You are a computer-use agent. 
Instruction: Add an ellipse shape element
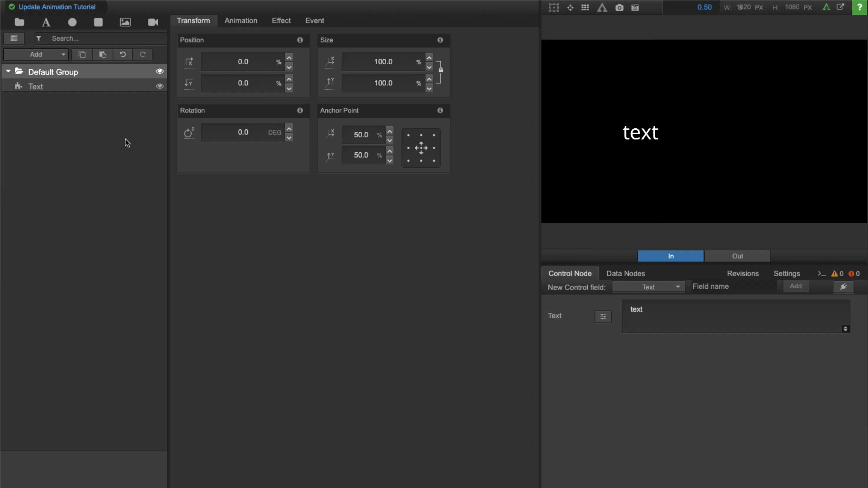[72, 22]
